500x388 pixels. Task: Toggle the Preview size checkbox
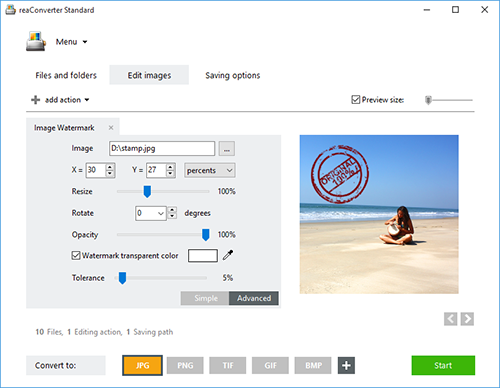[356, 99]
